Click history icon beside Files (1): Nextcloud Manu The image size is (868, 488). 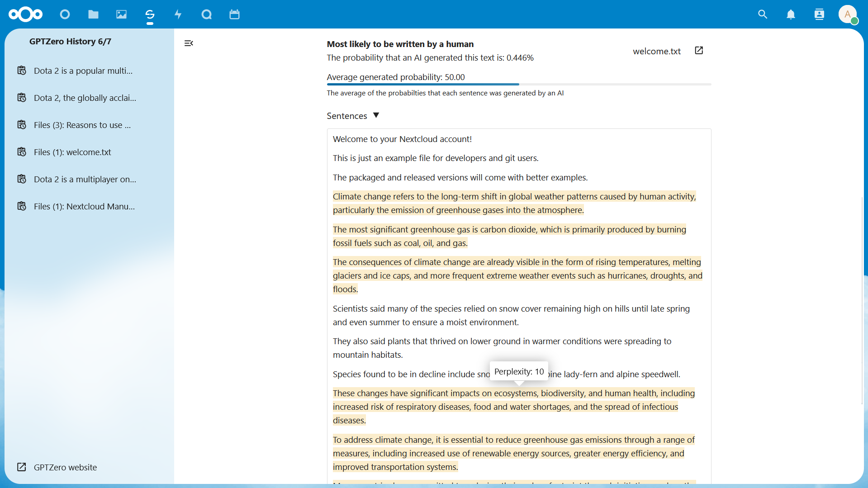pos(22,206)
